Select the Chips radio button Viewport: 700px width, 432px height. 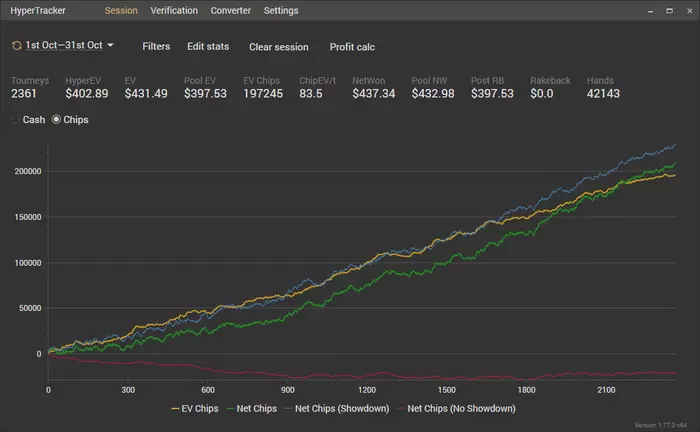(x=56, y=120)
